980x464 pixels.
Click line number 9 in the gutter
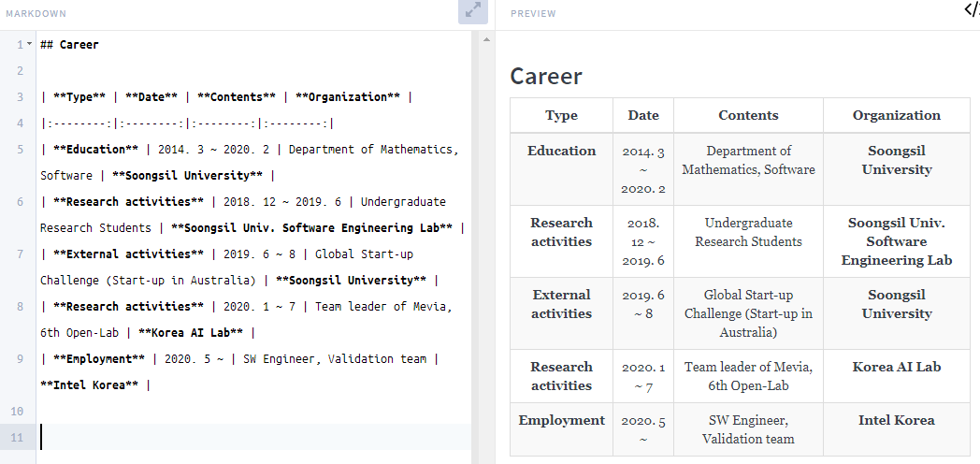(x=21, y=359)
